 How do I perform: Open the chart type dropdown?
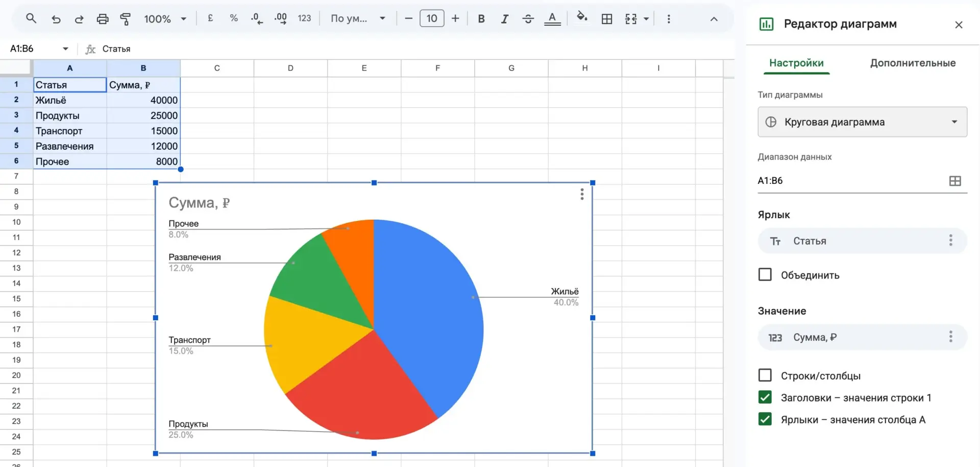point(862,122)
